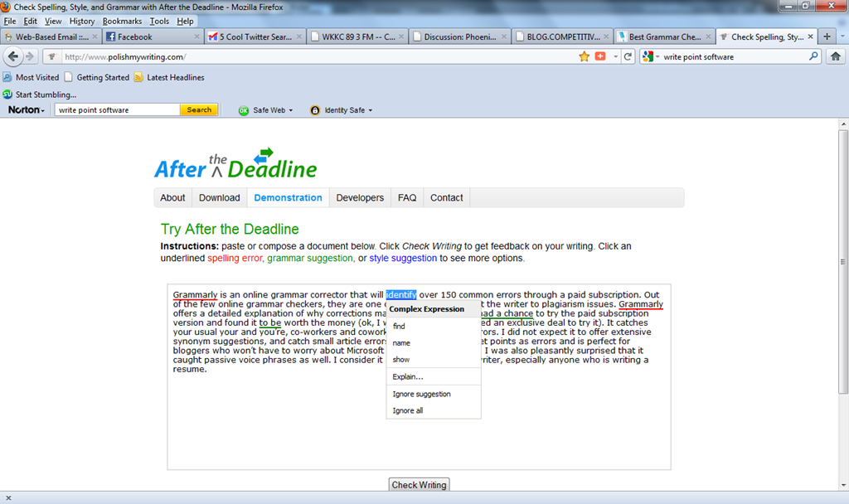The image size is (849, 504).
Task: Expand the Safe Web dropdown arrow
Action: click(x=291, y=110)
